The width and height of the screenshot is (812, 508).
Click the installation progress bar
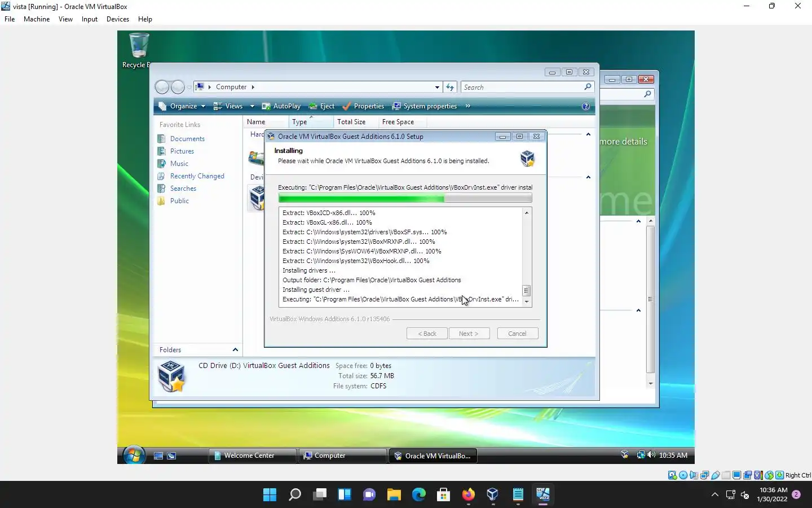point(405,198)
